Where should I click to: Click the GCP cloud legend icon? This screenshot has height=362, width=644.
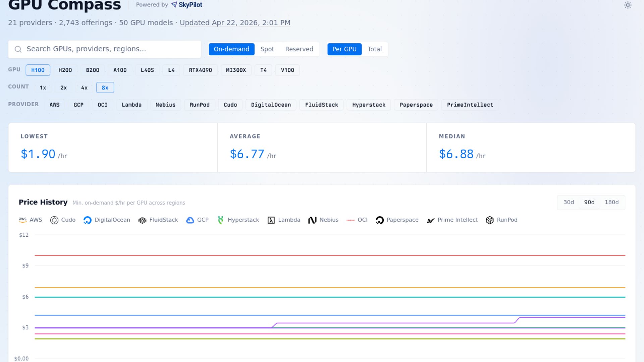[190, 220]
